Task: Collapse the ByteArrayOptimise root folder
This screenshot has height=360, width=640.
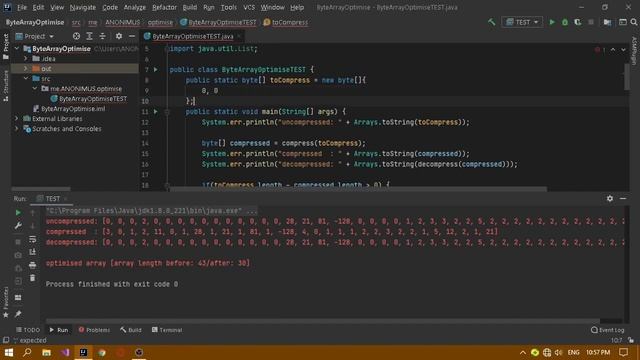Action: click(17, 49)
